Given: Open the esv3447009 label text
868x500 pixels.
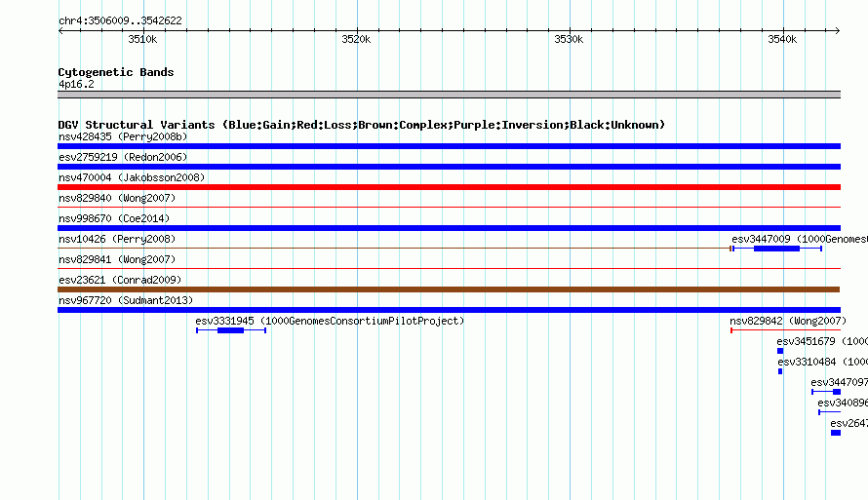Looking at the screenshot, I should coord(800,239).
